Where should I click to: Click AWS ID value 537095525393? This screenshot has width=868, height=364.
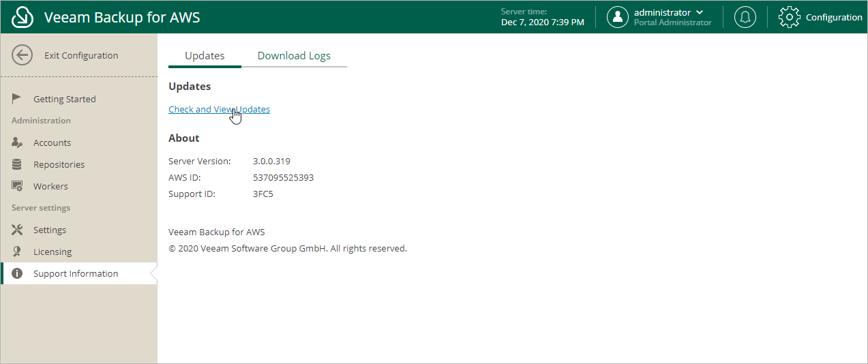click(x=283, y=177)
